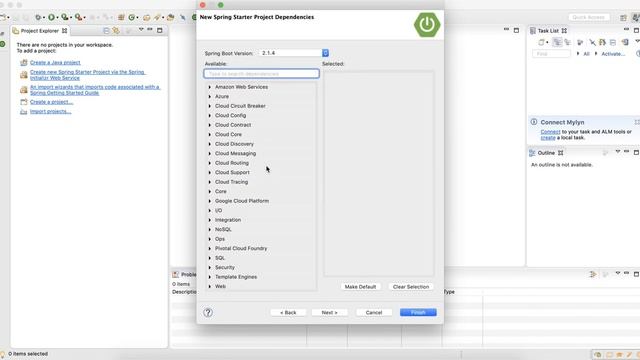
Task: Select the Outline view tab
Action: click(546, 153)
